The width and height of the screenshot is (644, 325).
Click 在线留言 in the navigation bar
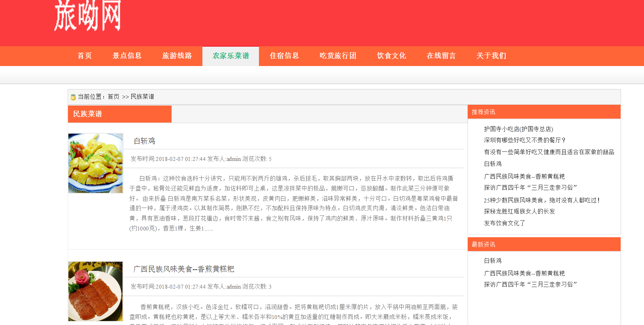click(x=441, y=56)
